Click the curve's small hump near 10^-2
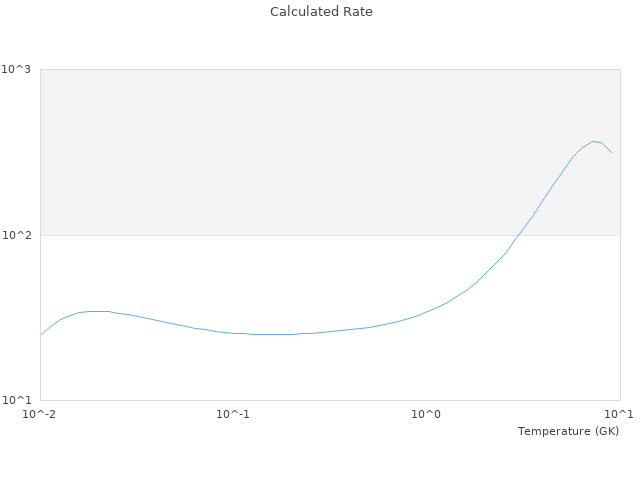Screen dimensions: 640x480 pos(97,311)
